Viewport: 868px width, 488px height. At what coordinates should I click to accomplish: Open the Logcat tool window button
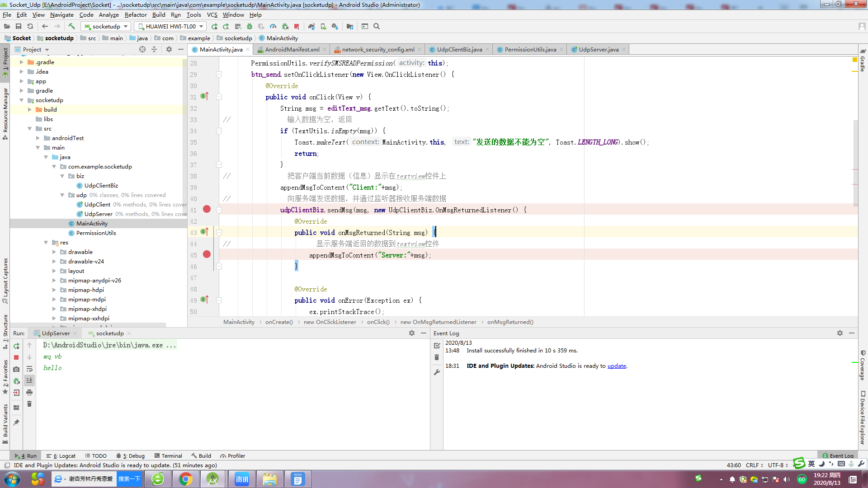61,456
